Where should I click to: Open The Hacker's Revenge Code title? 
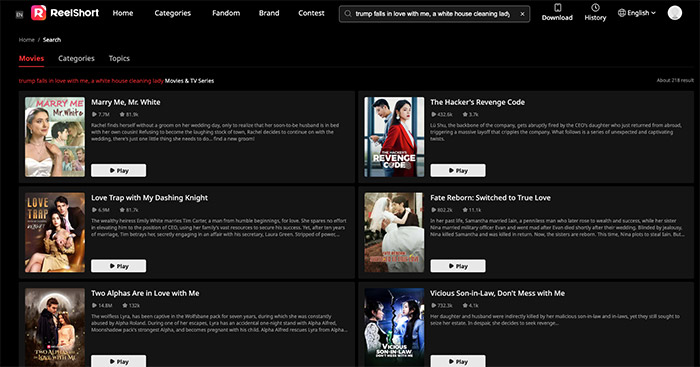(x=477, y=102)
